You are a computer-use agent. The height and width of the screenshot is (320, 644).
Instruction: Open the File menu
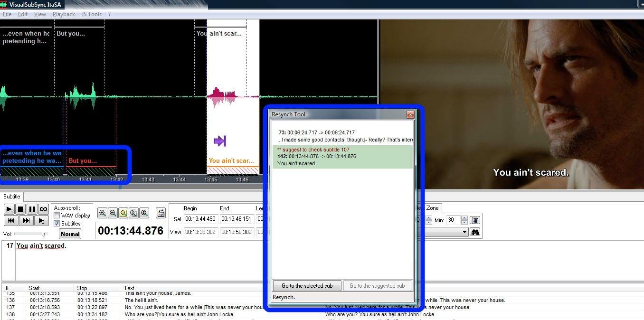point(7,14)
